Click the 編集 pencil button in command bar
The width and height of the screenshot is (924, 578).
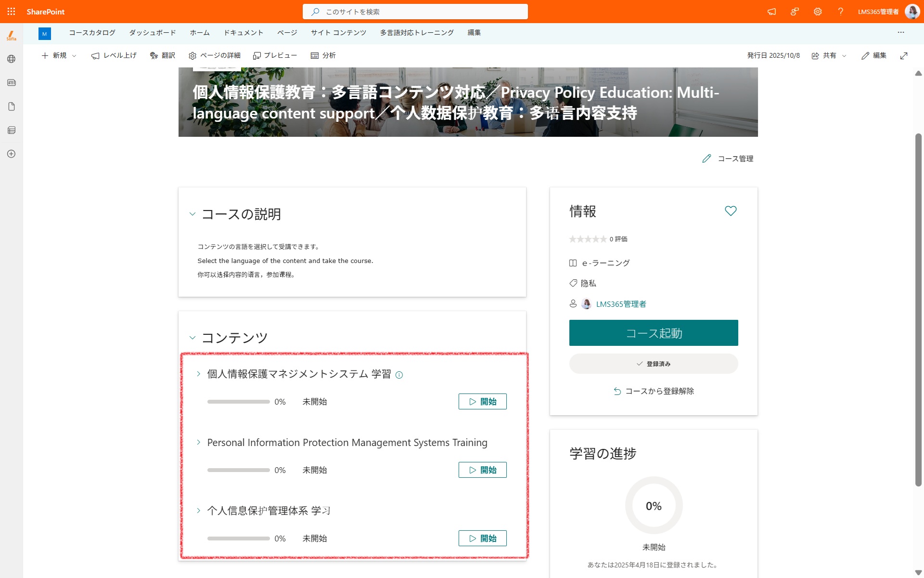click(x=874, y=55)
